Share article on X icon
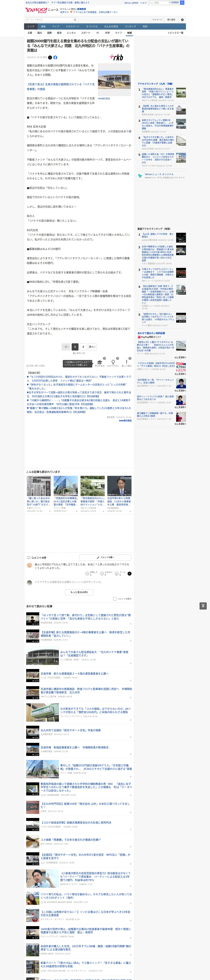Image resolution: width=210 pixels, height=980 pixels. coord(50,57)
